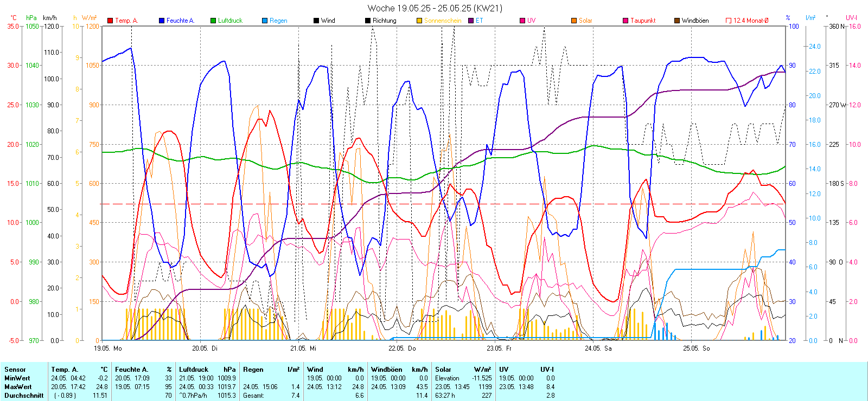Select the 22.05. Do date label
The width and height of the screenshot is (868, 401).
tap(402, 348)
